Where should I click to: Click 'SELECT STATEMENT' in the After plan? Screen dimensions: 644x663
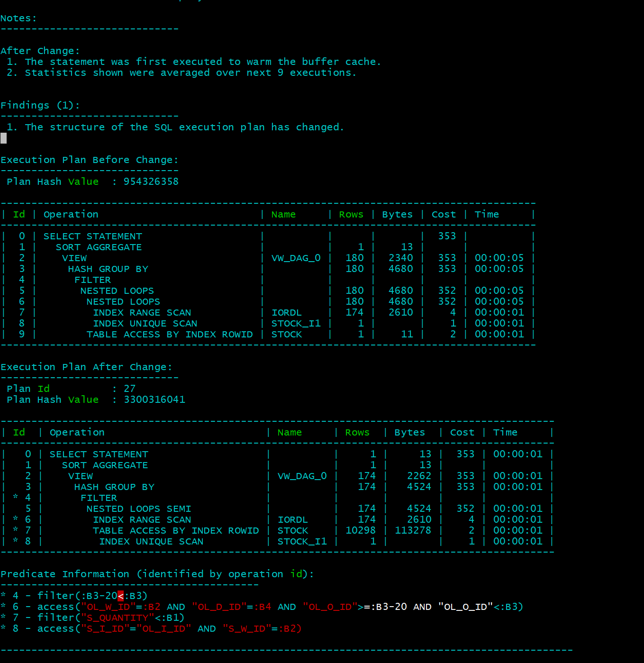point(99,454)
